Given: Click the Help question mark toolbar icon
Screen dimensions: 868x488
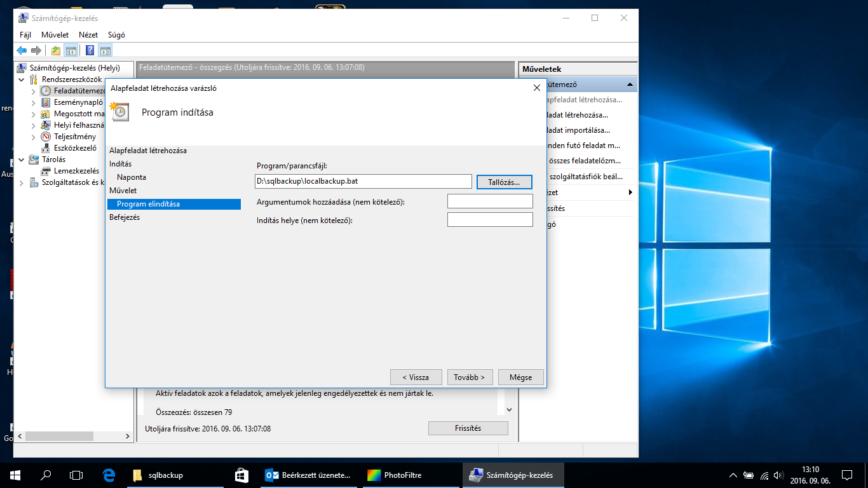Looking at the screenshot, I should point(90,51).
